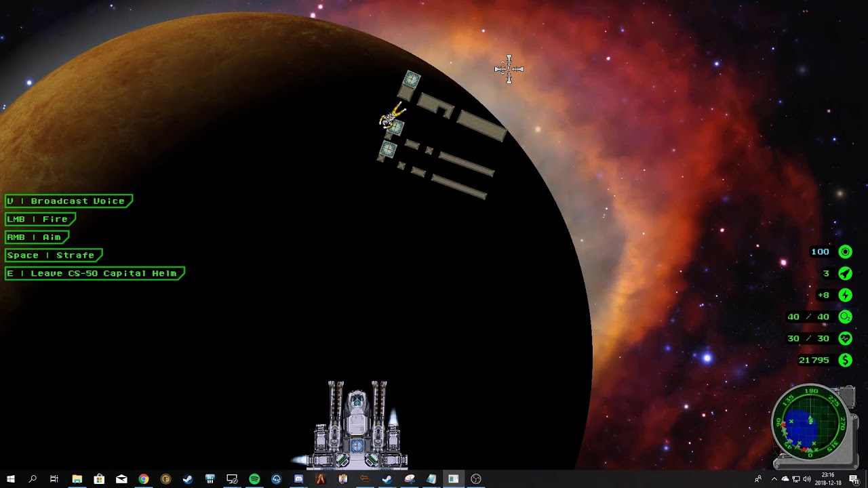This screenshot has width=868, height=488.
Task: Click the lightning bolt power icon
Action: pos(845,295)
